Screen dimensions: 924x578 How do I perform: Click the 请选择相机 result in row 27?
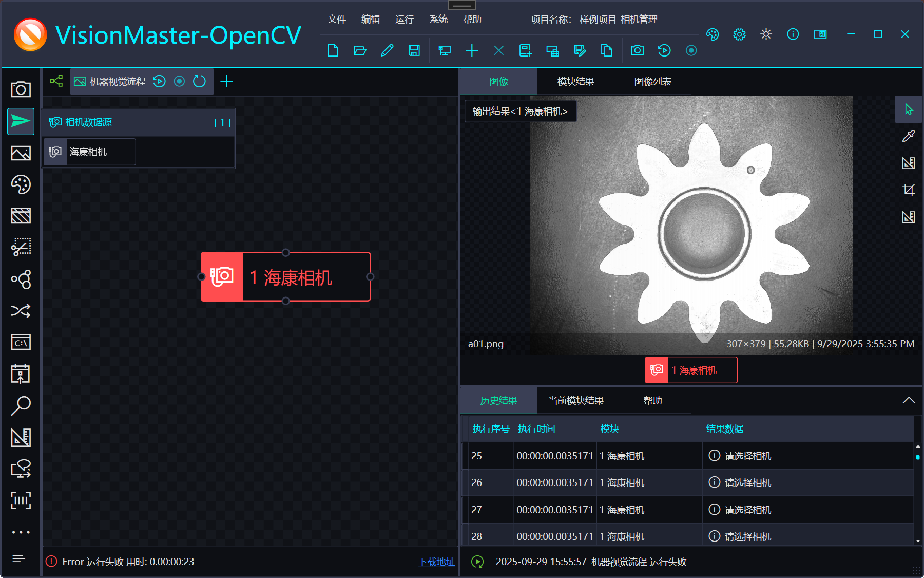[747, 510]
